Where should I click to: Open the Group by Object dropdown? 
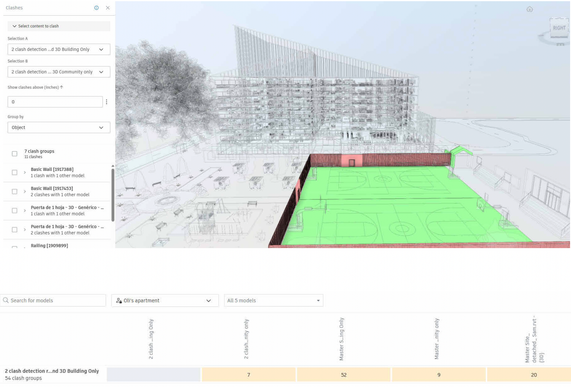pos(59,127)
